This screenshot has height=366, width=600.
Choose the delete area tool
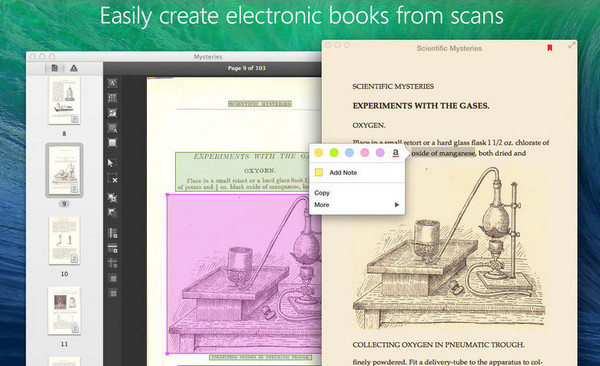(x=112, y=178)
